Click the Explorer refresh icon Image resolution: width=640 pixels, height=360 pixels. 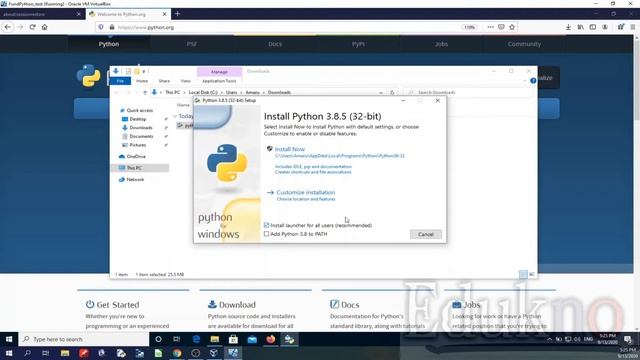[392, 93]
